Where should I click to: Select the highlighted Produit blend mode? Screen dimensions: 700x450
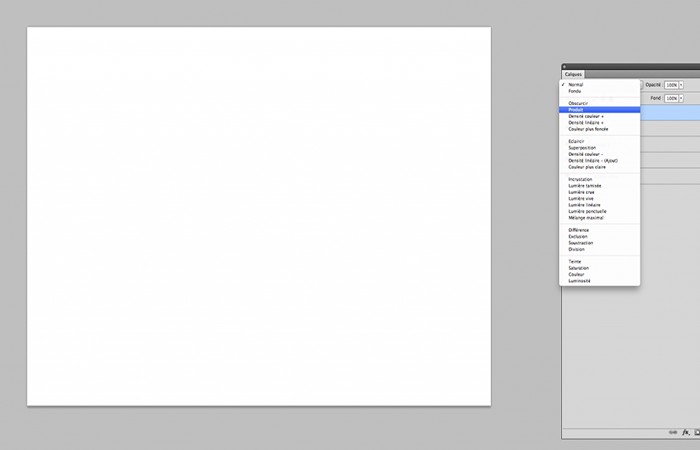(600, 110)
